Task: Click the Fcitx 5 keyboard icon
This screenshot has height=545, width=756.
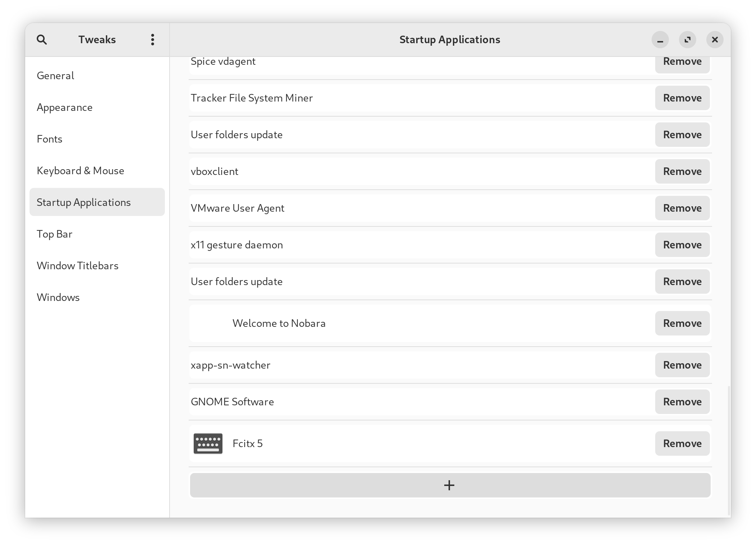Action: click(x=208, y=443)
